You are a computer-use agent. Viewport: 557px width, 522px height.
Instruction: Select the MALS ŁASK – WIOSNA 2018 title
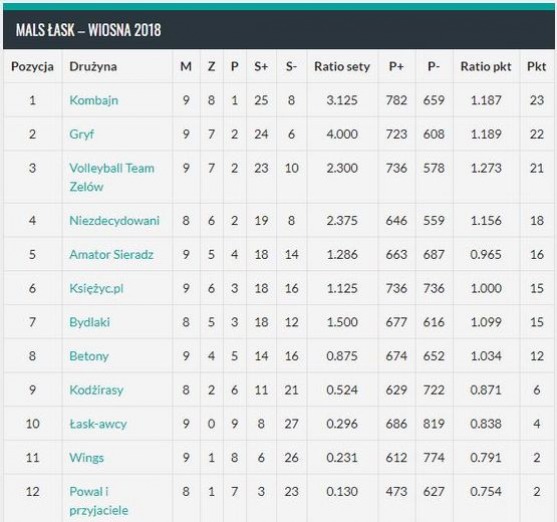88,30
